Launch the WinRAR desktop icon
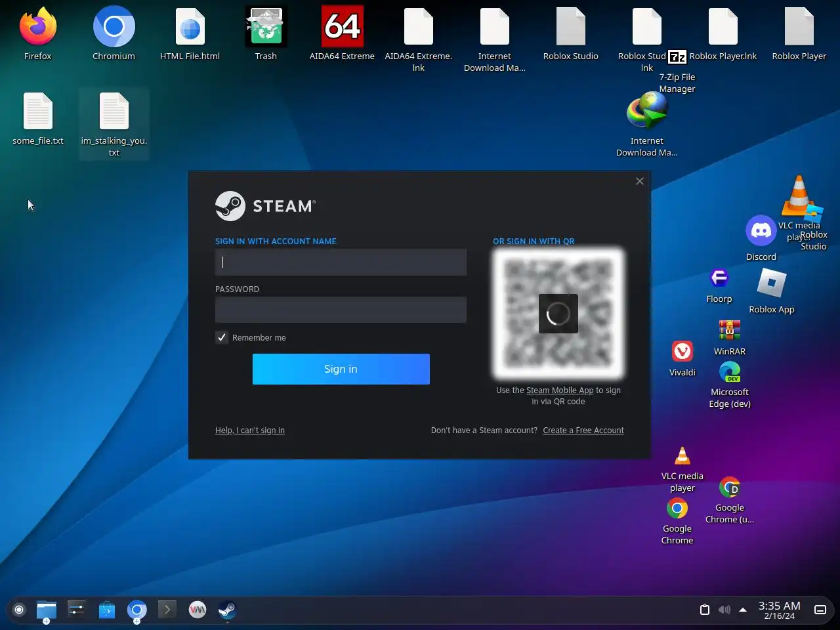The width and height of the screenshot is (840, 630). click(730, 330)
